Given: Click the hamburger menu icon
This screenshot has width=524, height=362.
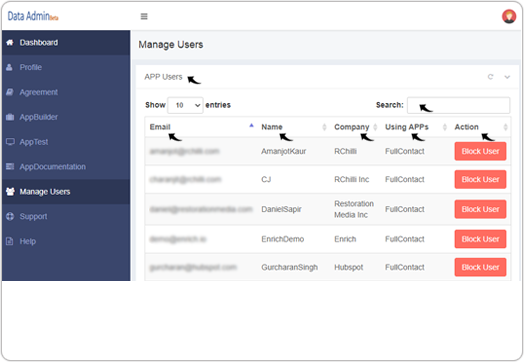Looking at the screenshot, I should (x=144, y=16).
